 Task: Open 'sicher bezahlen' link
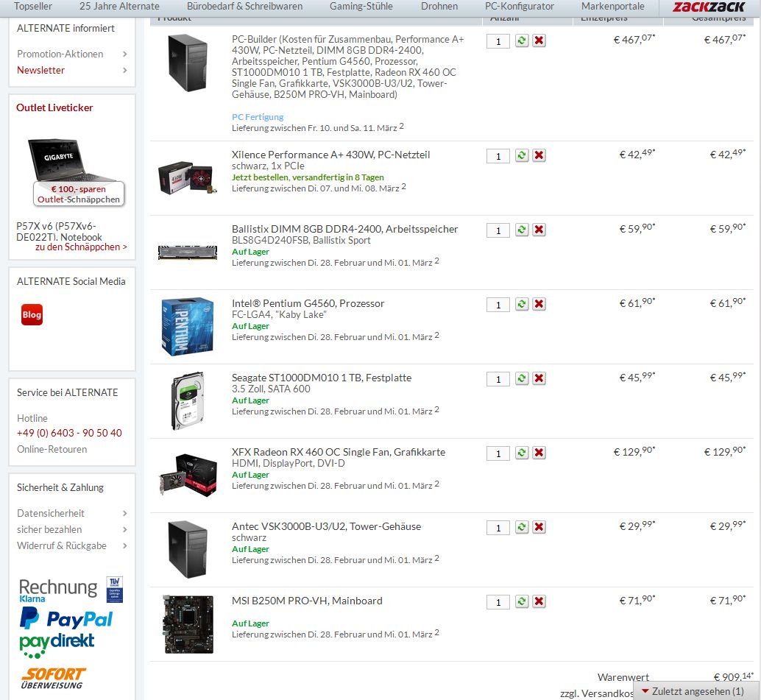[49, 530]
